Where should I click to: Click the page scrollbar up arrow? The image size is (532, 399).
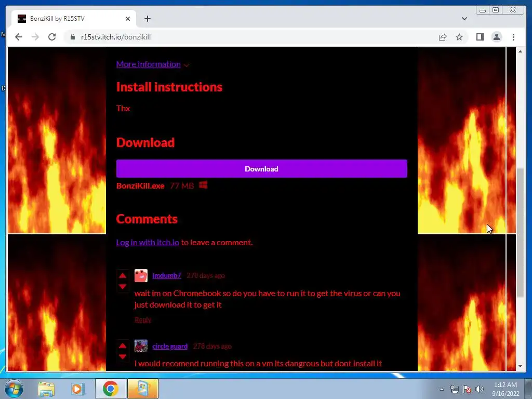tap(520, 51)
